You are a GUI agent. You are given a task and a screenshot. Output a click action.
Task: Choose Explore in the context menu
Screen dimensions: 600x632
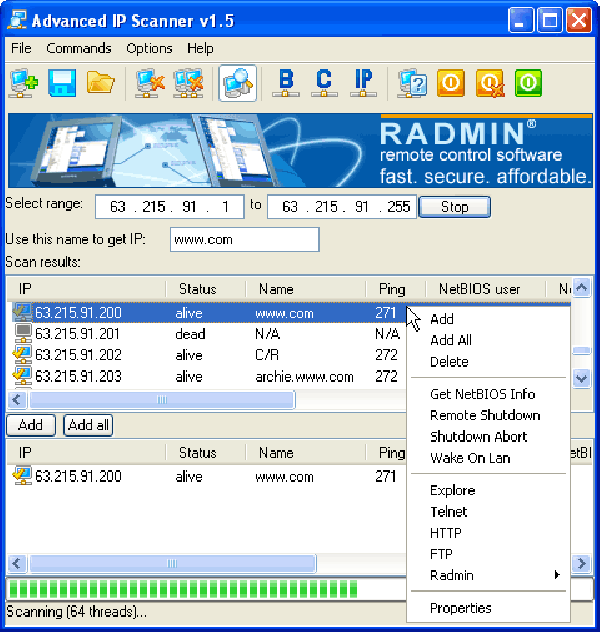point(488,490)
